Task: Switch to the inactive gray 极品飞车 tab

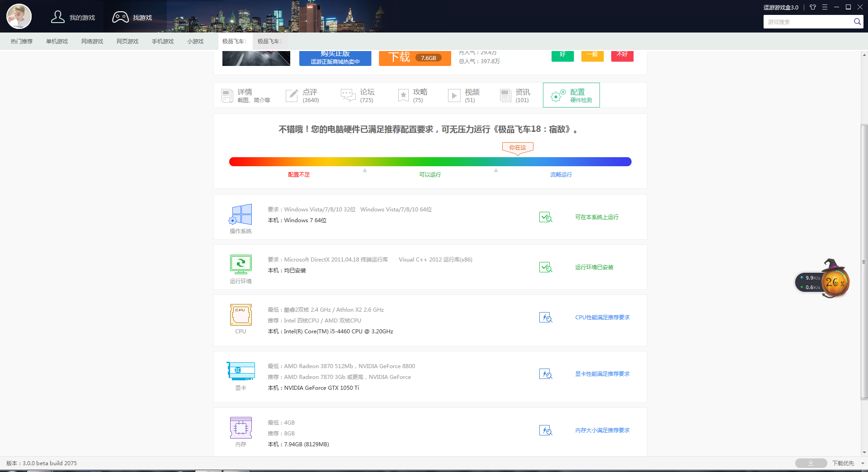Action: (270, 41)
